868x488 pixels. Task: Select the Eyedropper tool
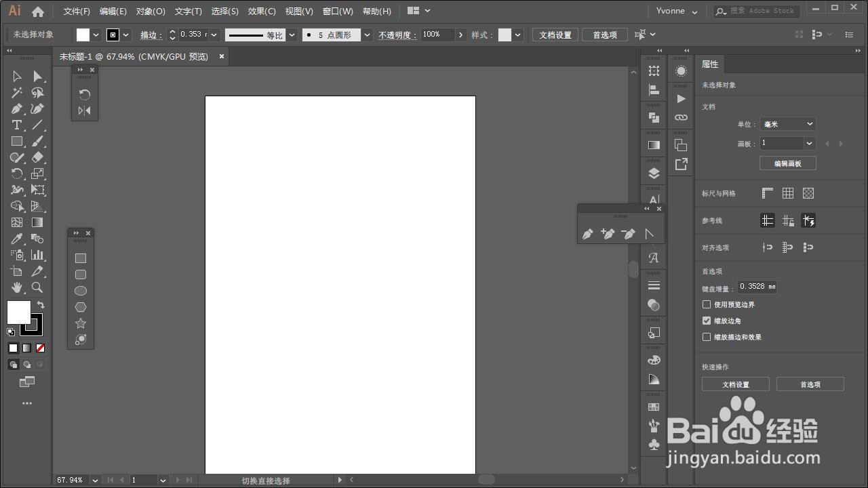[x=17, y=238]
